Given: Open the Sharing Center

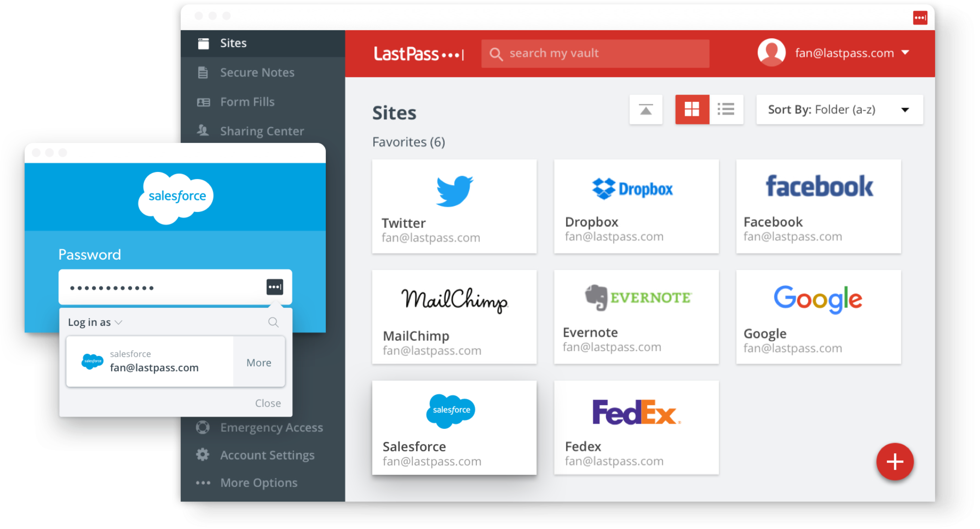Looking at the screenshot, I should 262,131.
